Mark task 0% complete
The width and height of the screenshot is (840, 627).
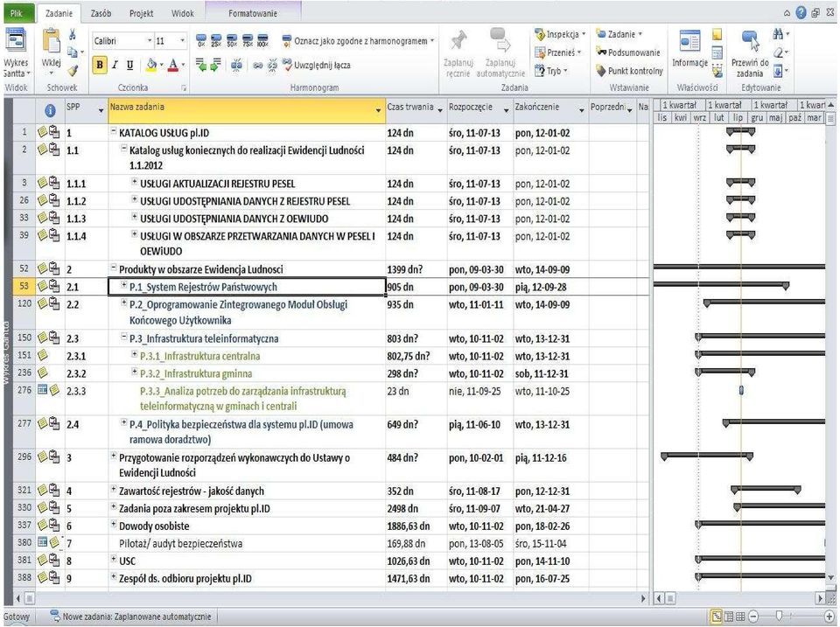(201, 41)
